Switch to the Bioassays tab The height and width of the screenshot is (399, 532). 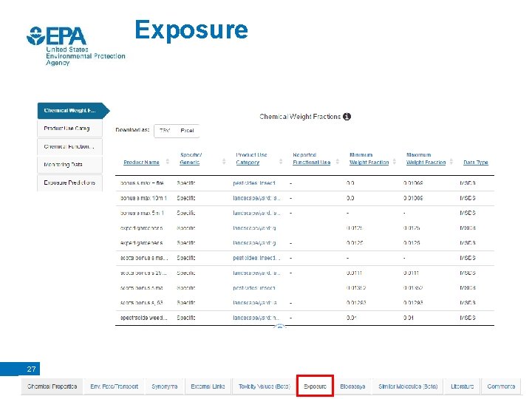(352, 386)
